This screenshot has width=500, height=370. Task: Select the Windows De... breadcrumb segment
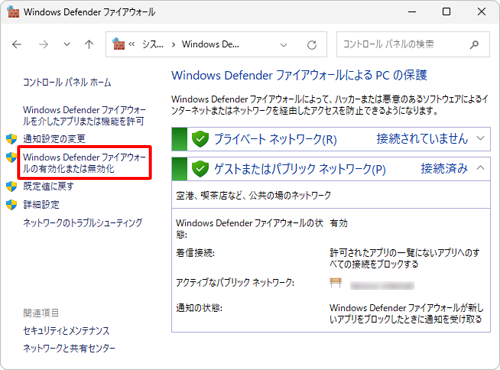pos(210,44)
